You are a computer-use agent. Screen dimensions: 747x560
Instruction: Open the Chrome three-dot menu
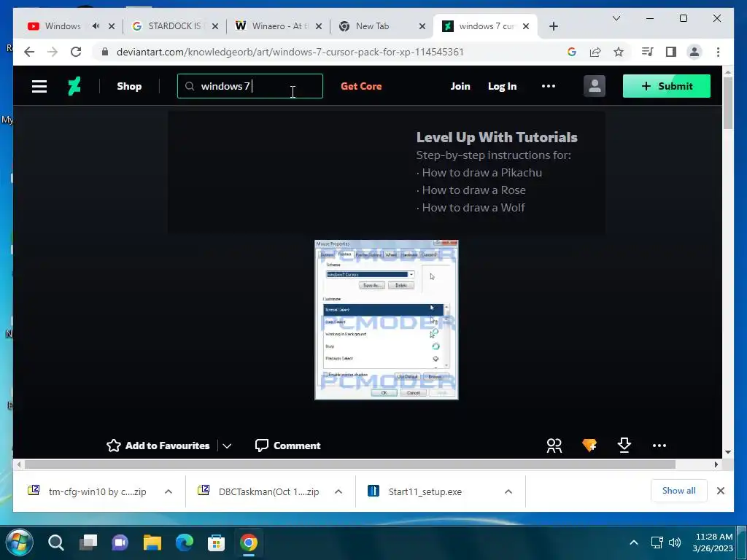(x=718, y=52)
